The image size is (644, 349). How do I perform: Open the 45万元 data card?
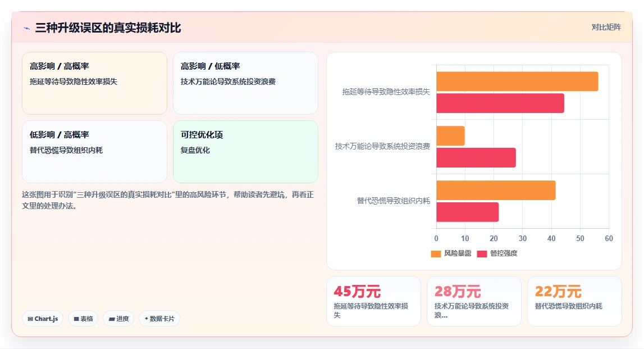point(374,301)
